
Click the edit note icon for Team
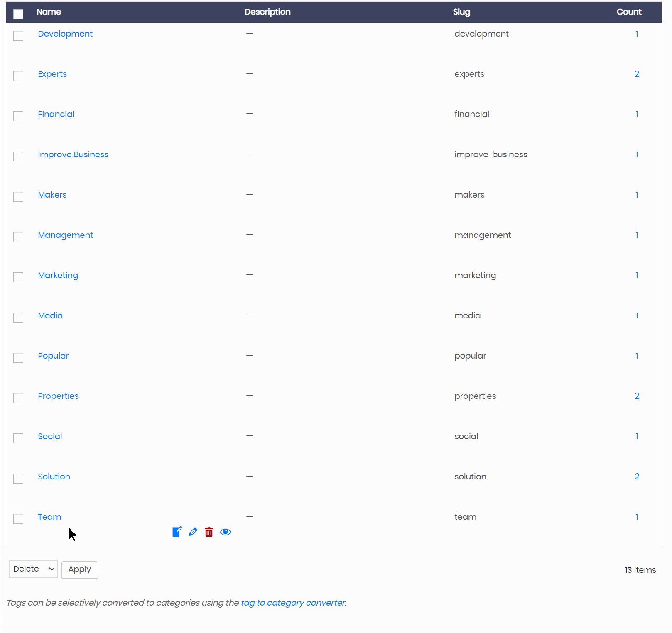177,532
